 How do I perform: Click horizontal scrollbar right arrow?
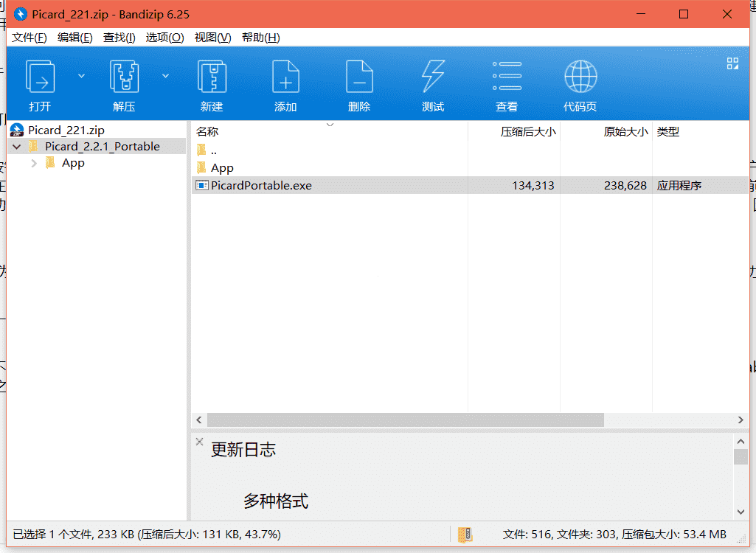pos(741,420)
